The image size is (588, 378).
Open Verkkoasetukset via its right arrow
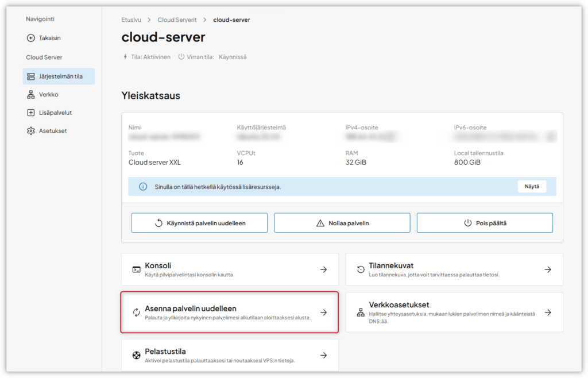(x=548, y=313)
